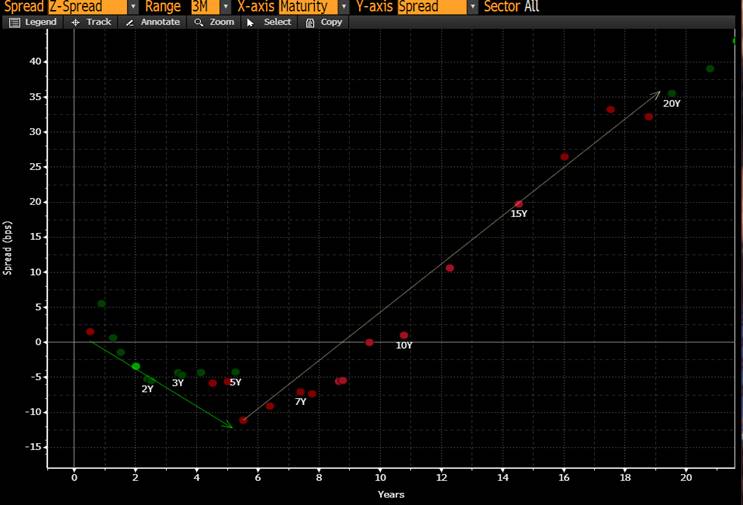Select the lowest red dot near -11 bps
743x505 pixels.
click(243, 420)
